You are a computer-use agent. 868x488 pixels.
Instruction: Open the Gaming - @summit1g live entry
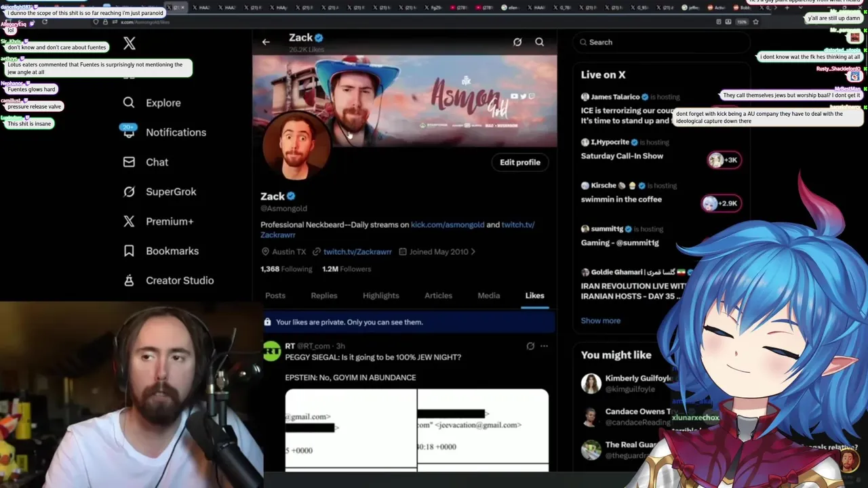[x=620, y=243]
